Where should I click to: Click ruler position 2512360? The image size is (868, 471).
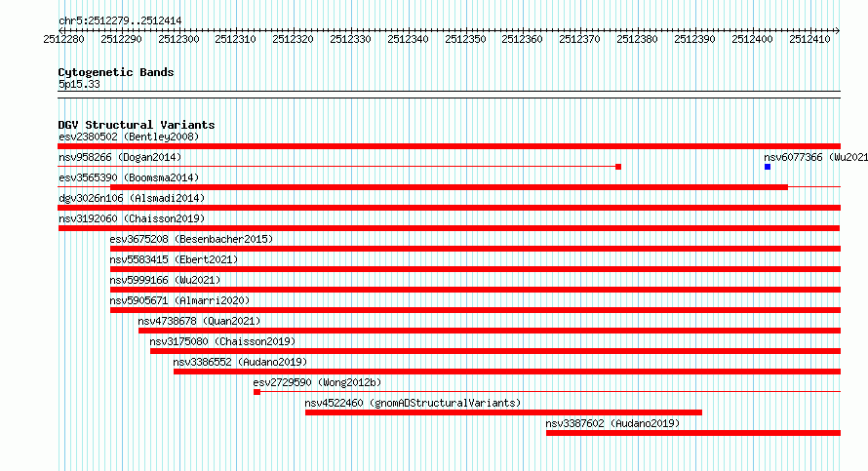[522, 39]
